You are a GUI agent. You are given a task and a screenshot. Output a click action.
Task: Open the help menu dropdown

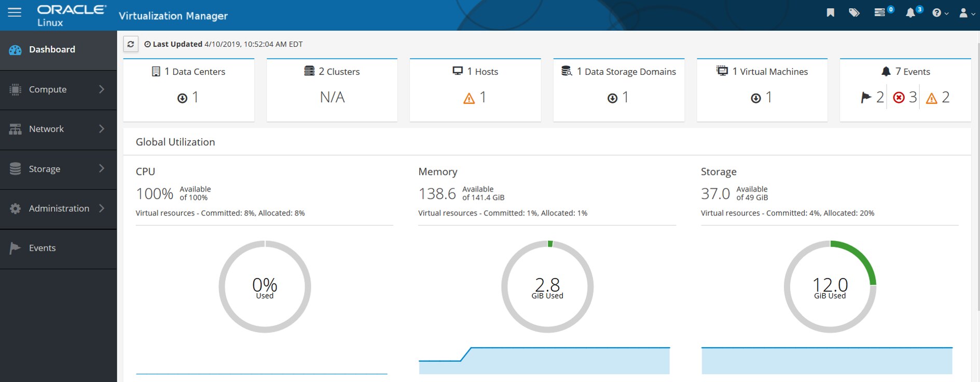(940, 13)
